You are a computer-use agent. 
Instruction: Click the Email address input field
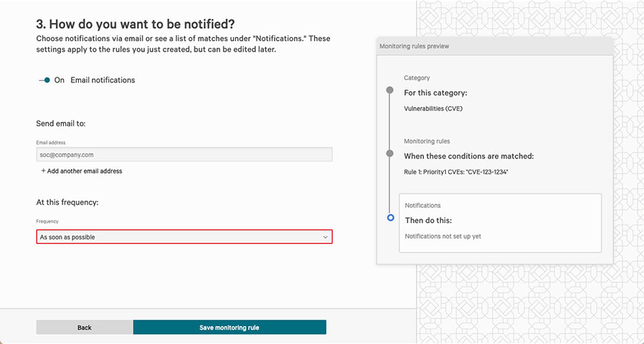pyautogui.click(x=184, y=155)
